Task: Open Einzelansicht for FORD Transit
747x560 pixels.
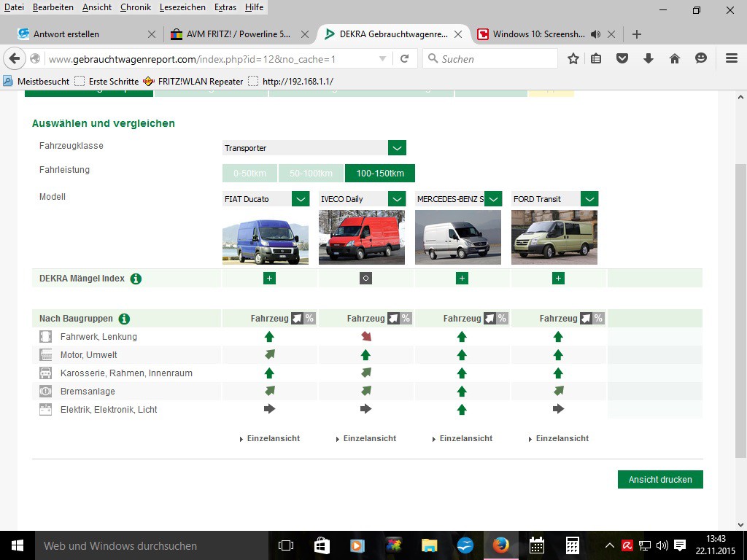Action: (x=559, y=438)
